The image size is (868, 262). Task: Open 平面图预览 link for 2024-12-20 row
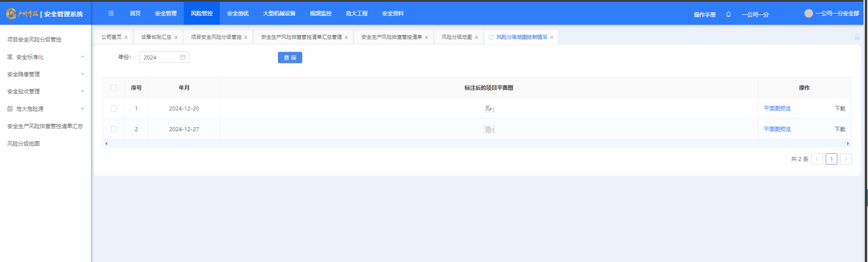click(777, 108)
